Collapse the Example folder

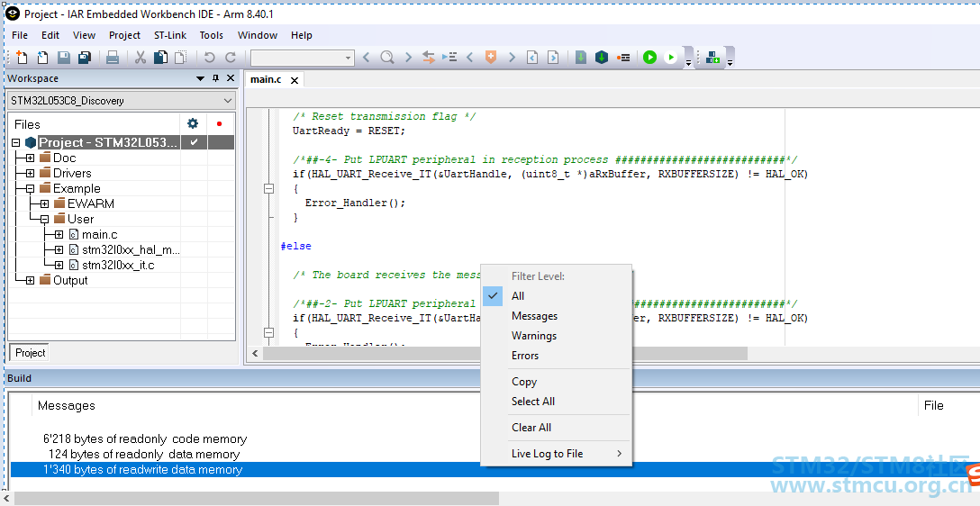point(30,189)
